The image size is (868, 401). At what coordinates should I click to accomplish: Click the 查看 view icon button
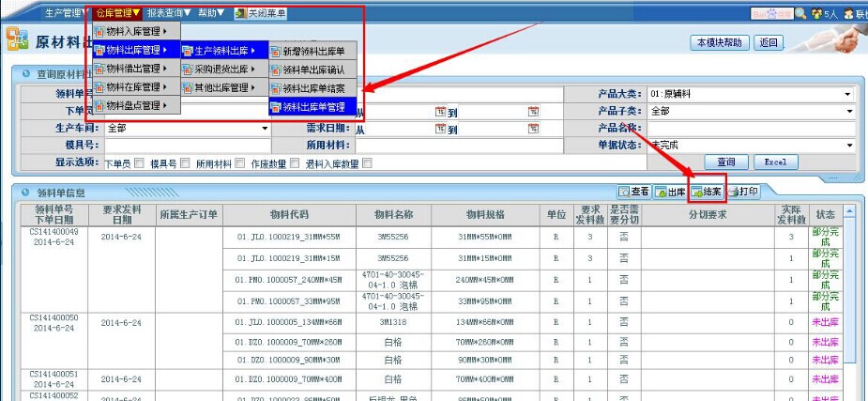pyautogui.click(x=634, y=192)
